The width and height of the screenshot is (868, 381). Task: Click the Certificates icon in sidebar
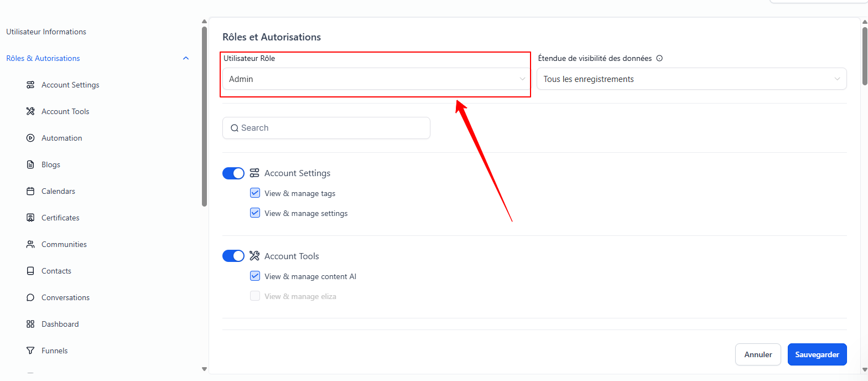tap(30, 218)
